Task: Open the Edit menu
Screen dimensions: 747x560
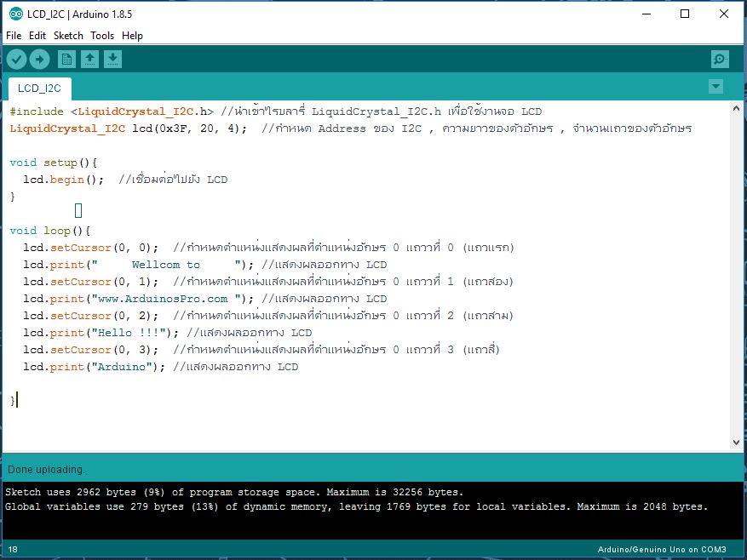Action: 37,36
